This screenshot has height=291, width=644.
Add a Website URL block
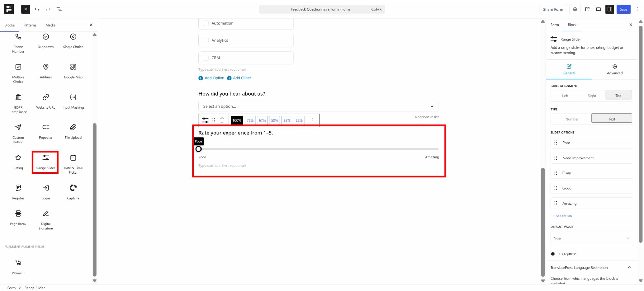click(x=46, y=102)
